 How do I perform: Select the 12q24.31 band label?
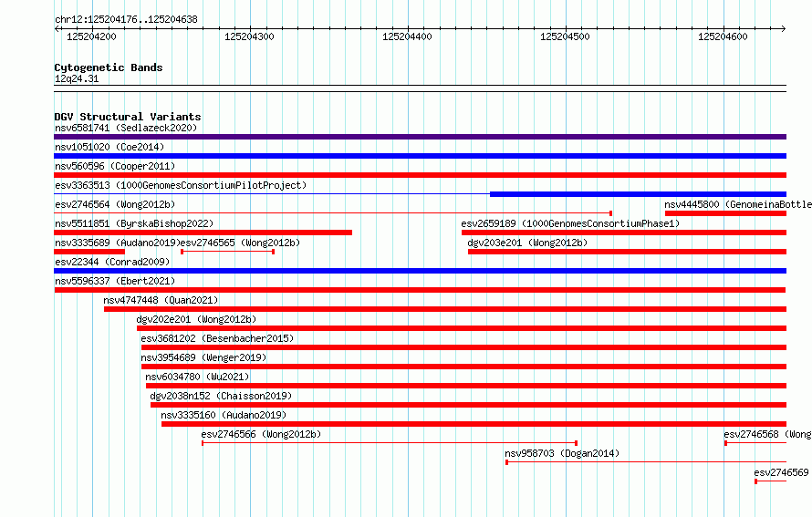[x=77, y=78]
